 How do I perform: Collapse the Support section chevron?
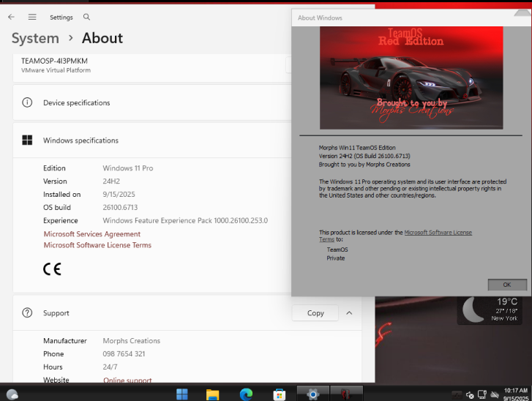[x=349, y=312]
